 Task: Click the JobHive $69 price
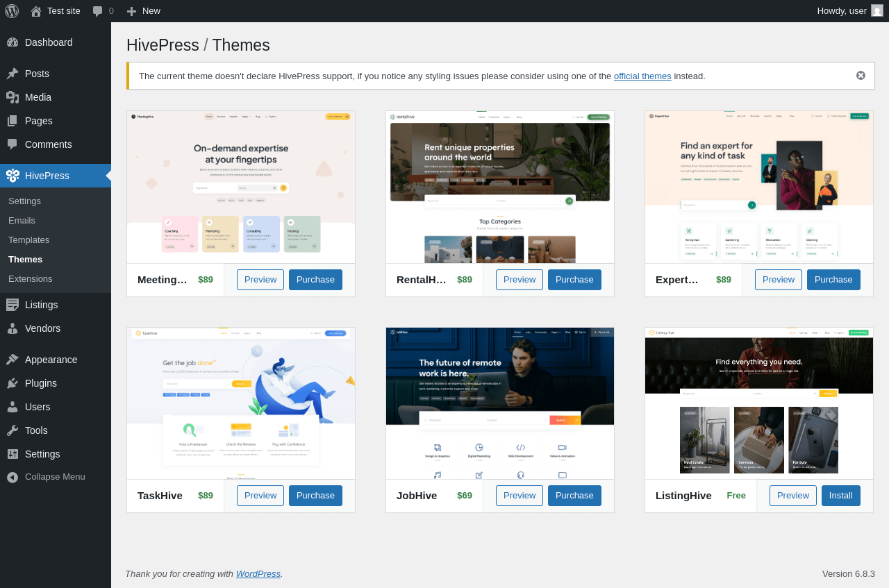point(465,496)
